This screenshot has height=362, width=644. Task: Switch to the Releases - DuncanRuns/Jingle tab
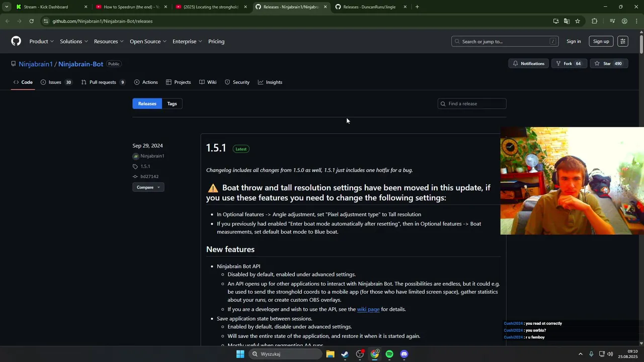pyautogui.click(x=371, y=7)
